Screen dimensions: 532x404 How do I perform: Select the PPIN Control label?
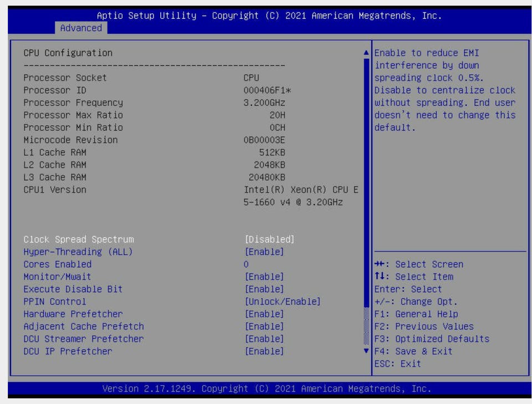[x=55, y=301]
